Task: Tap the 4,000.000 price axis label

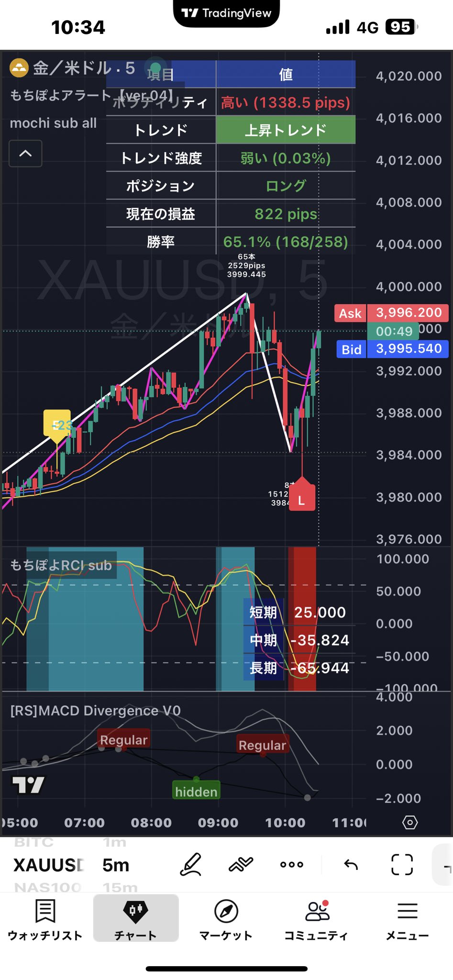Action: (x=409, y=287)
